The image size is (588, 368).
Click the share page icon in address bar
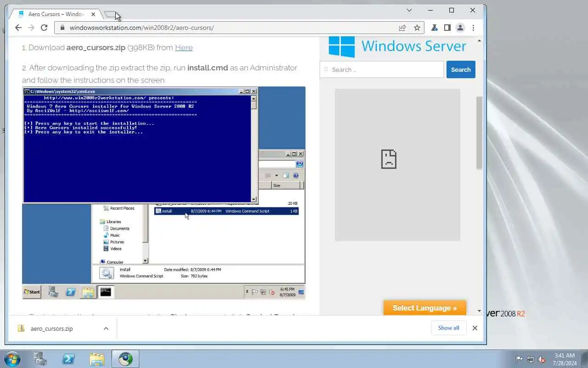coord(402,28)
